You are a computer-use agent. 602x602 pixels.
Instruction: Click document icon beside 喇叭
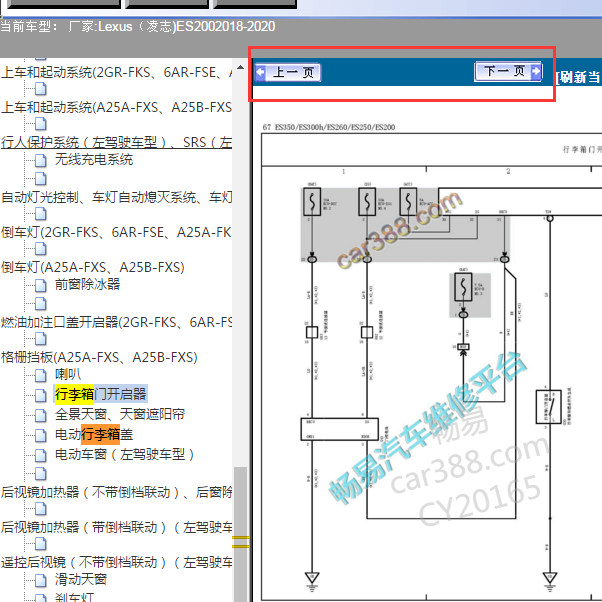tap(41, 375)
